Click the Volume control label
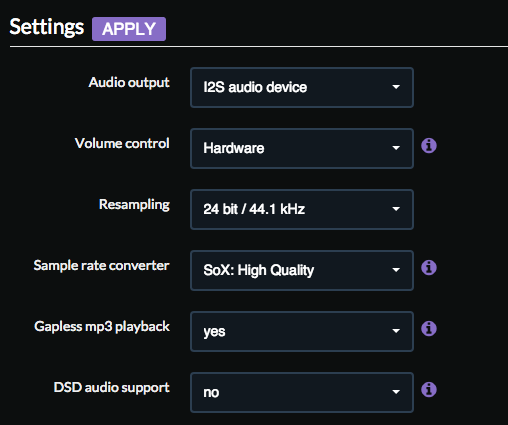Image resolution: width=508 pixels, height=425 pixels. [122, 143]
